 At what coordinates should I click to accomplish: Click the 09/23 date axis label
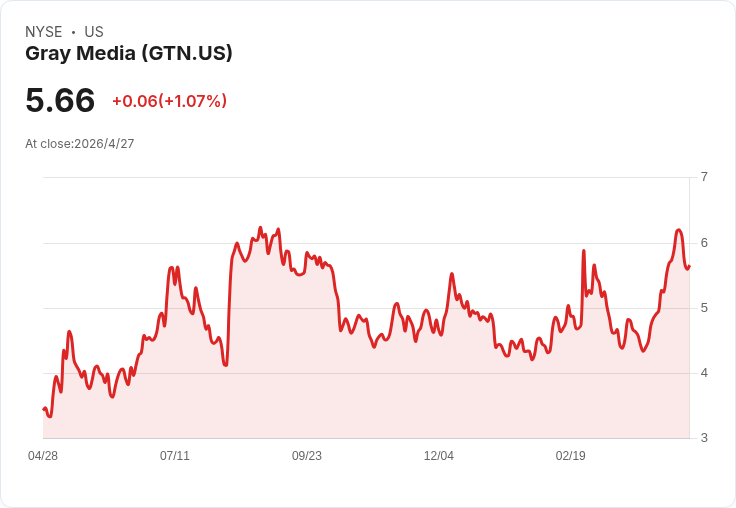coord(307,455)
